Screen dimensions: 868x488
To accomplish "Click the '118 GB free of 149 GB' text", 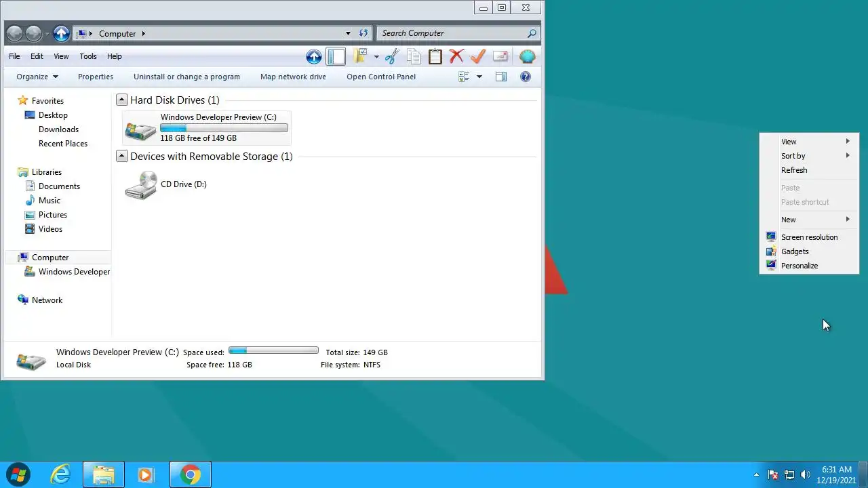I will coord(198,138).
